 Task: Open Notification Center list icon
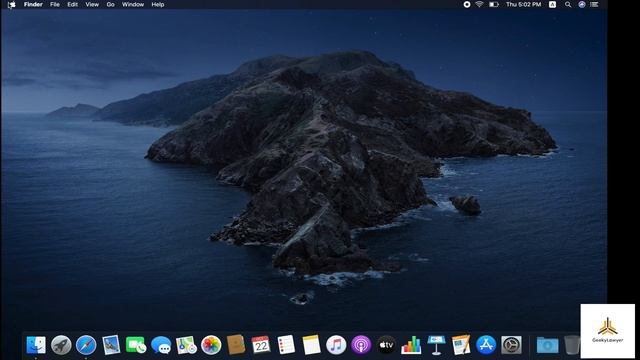pos(594,4)
